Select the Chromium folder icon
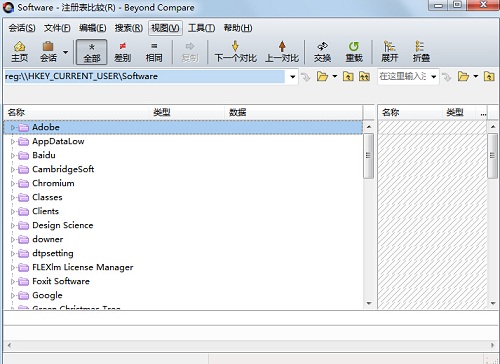Image resolution: width=500 pixels, height=364 pixels. point(23,183)
